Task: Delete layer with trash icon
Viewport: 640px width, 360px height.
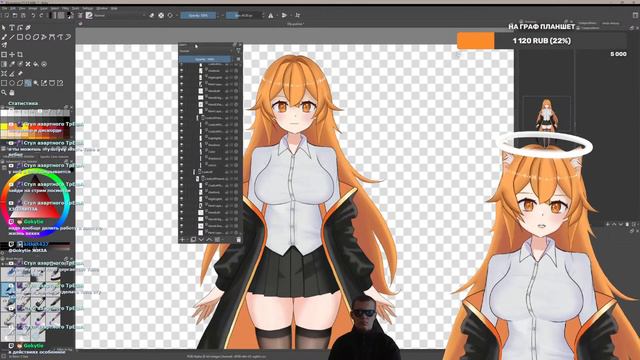Action: 238,240
